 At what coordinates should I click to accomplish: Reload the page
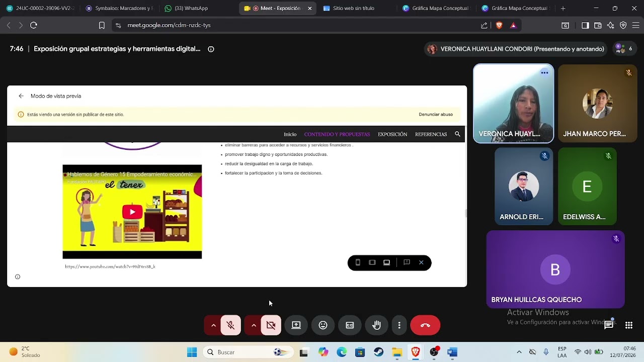[34, 25]
